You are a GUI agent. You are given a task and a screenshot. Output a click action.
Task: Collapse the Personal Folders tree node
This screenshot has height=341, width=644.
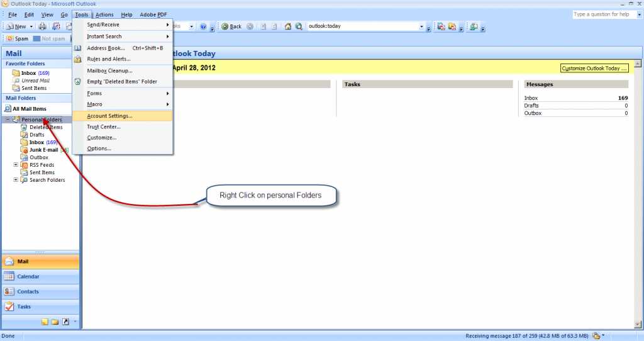tap(8, 120)
